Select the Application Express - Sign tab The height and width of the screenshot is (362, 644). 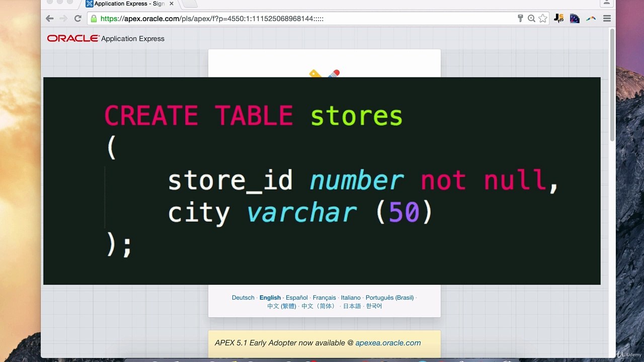click(x=130, y=4)
